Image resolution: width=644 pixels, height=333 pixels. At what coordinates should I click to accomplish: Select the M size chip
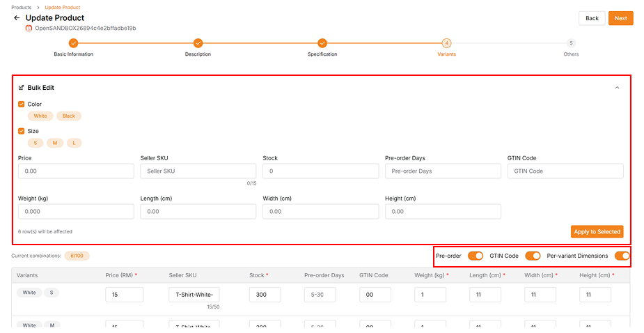(54, 143)
